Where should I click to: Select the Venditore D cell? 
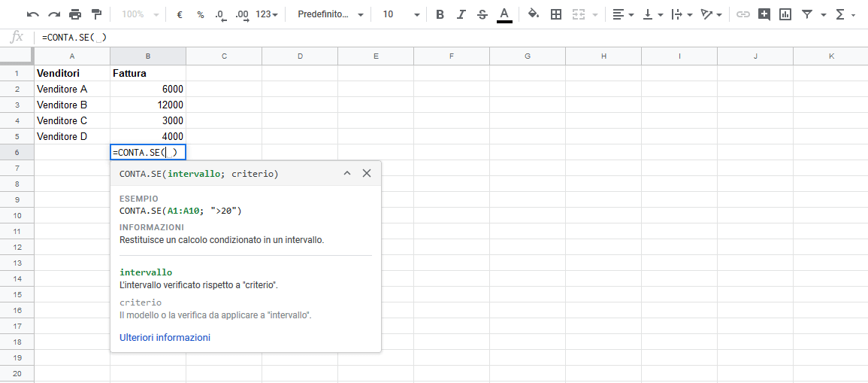point(72,136)
